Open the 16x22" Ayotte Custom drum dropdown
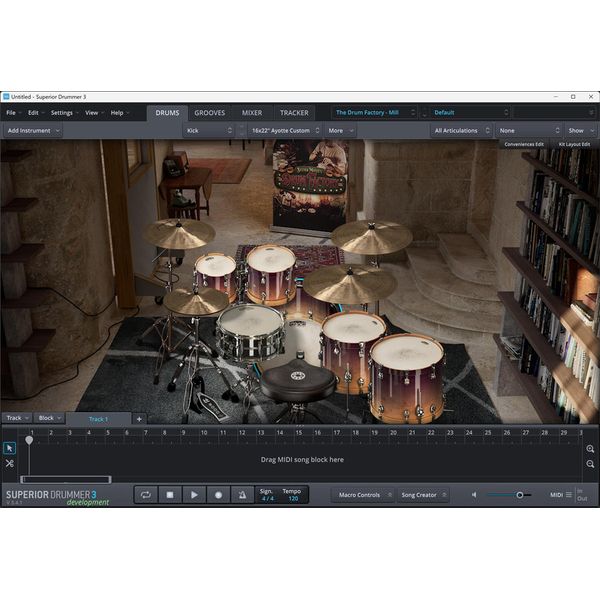Screen dimensions: 600x600 [285, 130]
